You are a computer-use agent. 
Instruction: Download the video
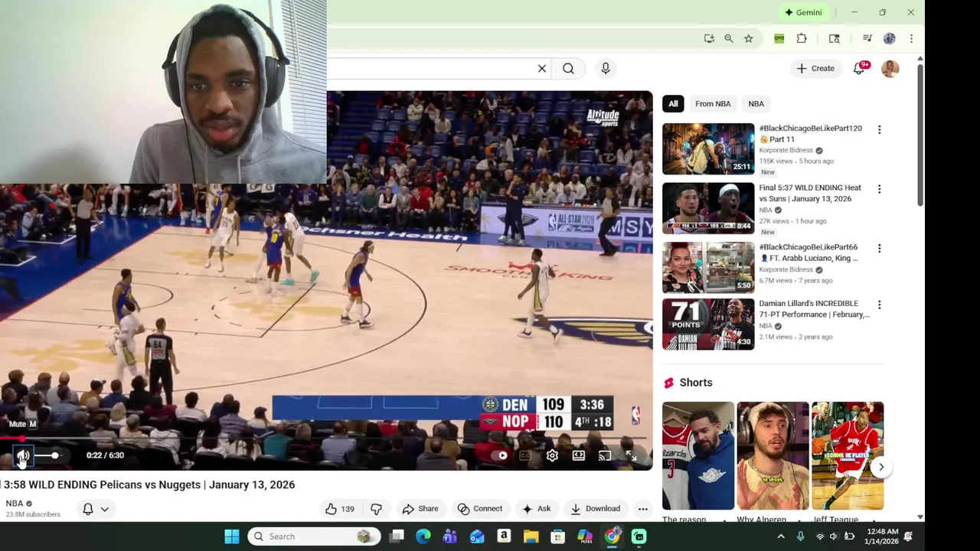pos(596,509)
